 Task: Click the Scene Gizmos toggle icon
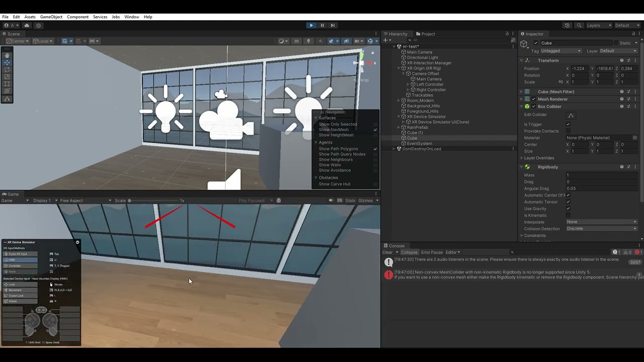click(370, 41)
